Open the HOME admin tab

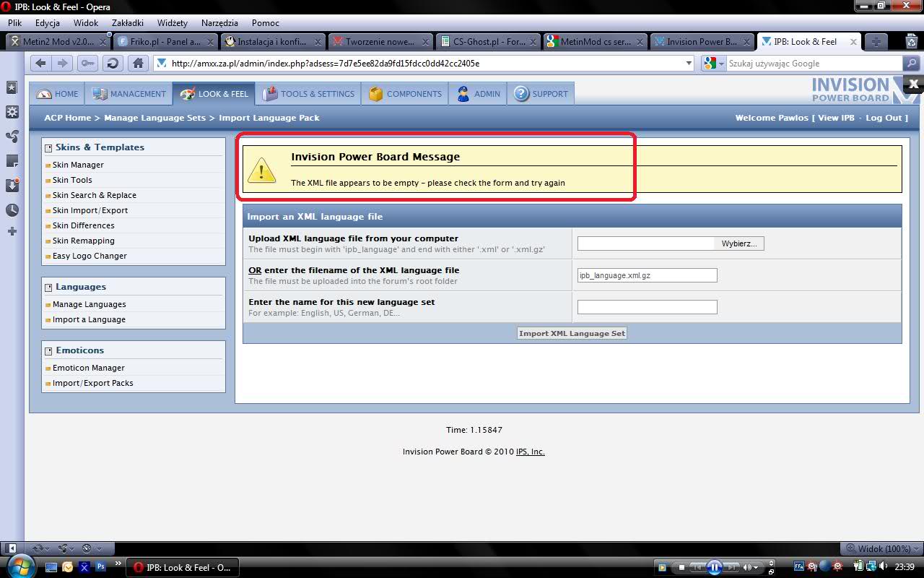pos(57,94)
